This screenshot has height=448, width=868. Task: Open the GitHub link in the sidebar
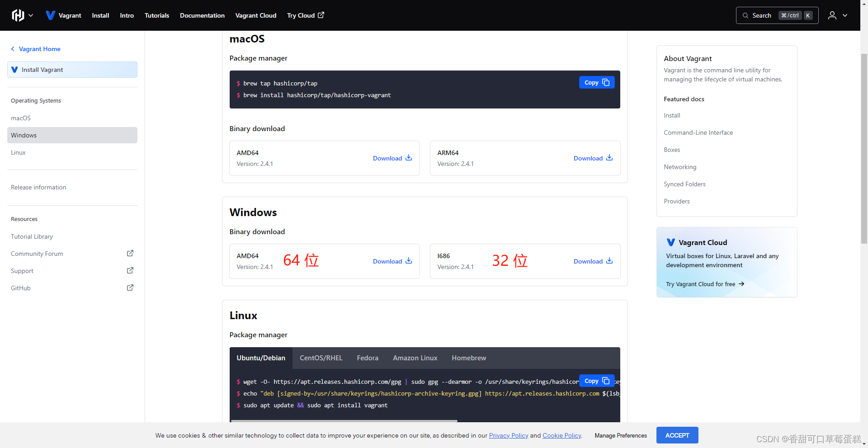(21, 288)
